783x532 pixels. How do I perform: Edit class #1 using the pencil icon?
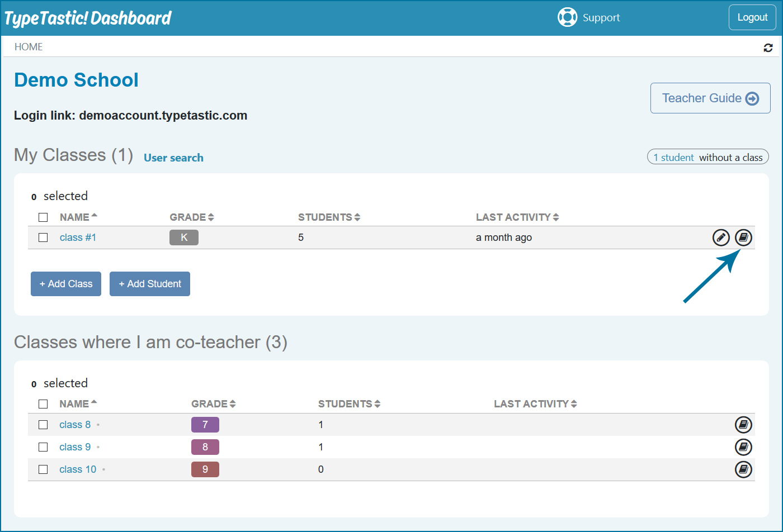click(721, 237)
